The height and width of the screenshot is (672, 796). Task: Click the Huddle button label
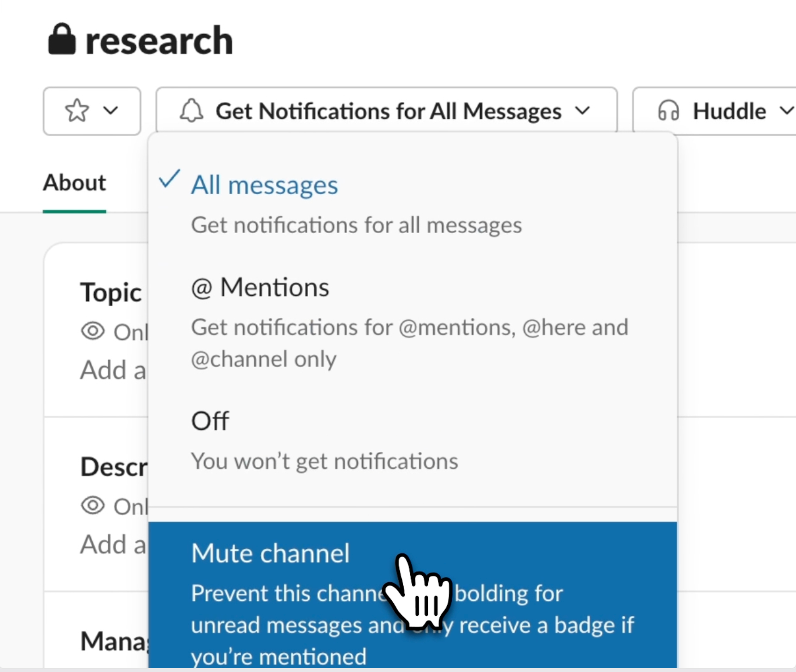pyautogui.click(x=729, y=111)
